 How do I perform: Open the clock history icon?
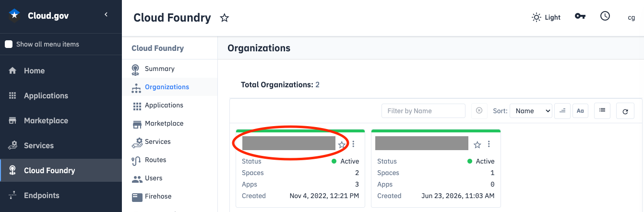click(605, 16)
